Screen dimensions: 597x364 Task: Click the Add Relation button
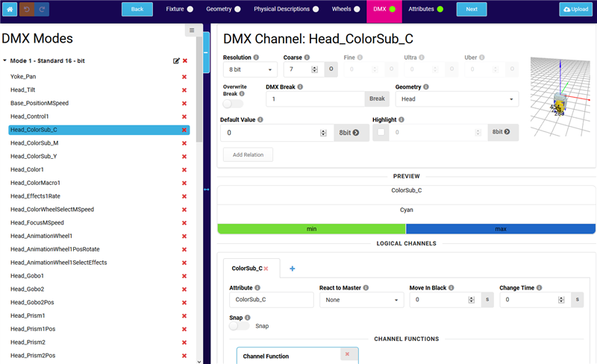click(248, 154)
